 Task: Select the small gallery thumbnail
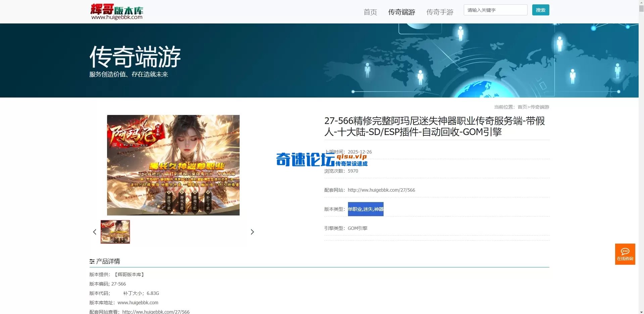click(115, 232)
